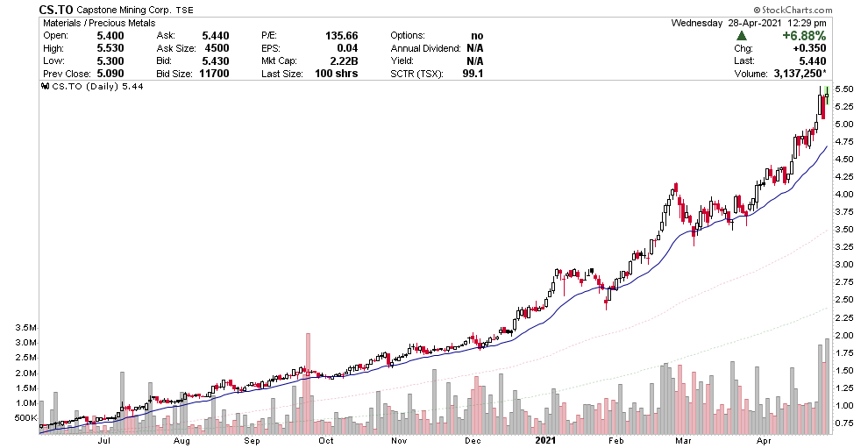Image resolution: width=868 pixels, height=448 pixels.
Task: Click the Options value no
Action: 477,35
